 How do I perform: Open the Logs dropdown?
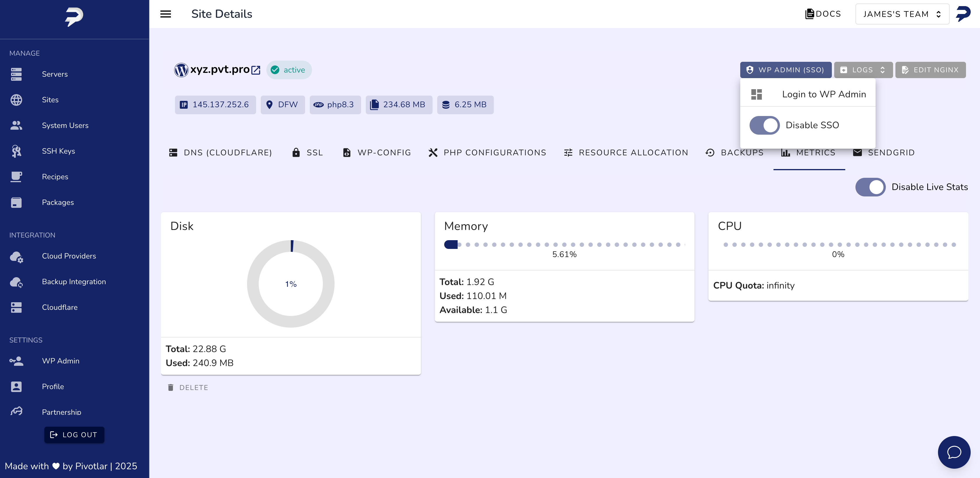(x=863, y=70)
